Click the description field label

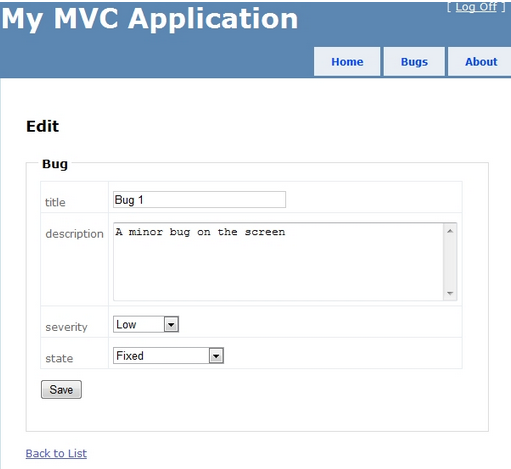pos(74,234)
